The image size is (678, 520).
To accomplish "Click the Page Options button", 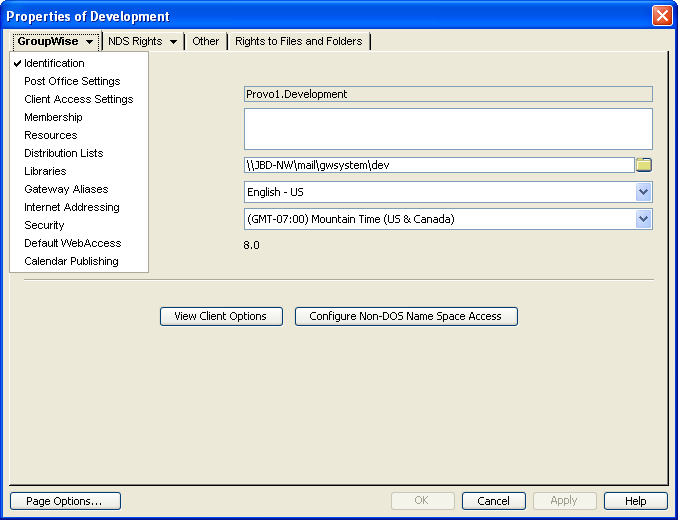I will [x=65, y=501].
